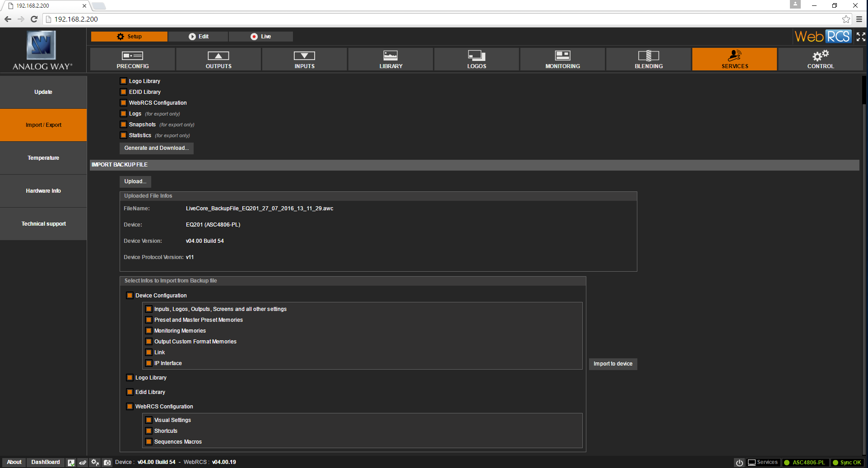Click the power icon in status bar
Viewport: 868px width, 468px height.
[x=739, y=463]
